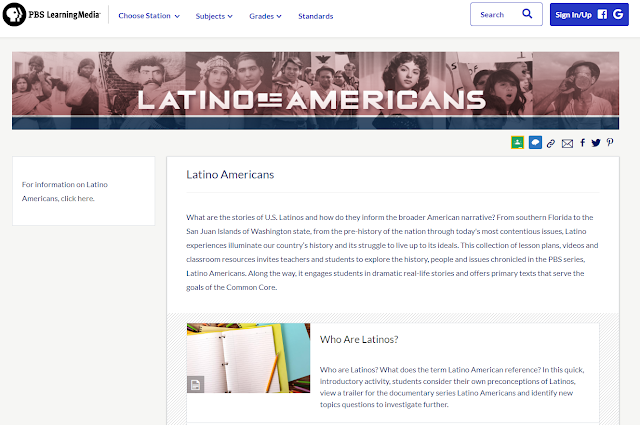Follow the 'click here' link in sidebar

(77, 198)
